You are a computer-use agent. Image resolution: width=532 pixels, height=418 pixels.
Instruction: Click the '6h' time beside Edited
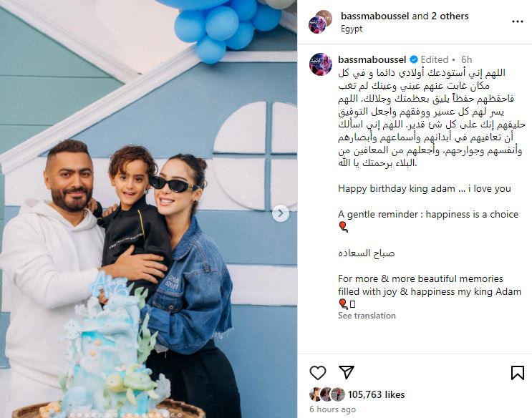[467, 59]
